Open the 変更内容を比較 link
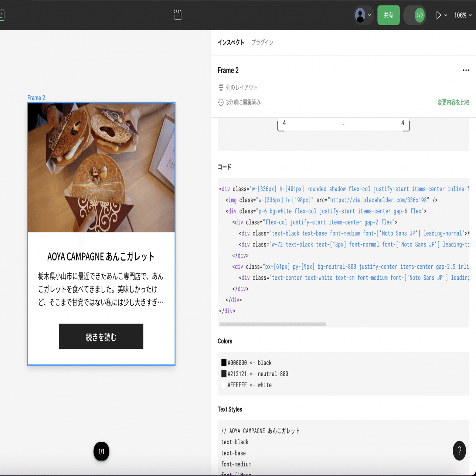The width and height of the screenshot is (476, 476). click(453, 102)
